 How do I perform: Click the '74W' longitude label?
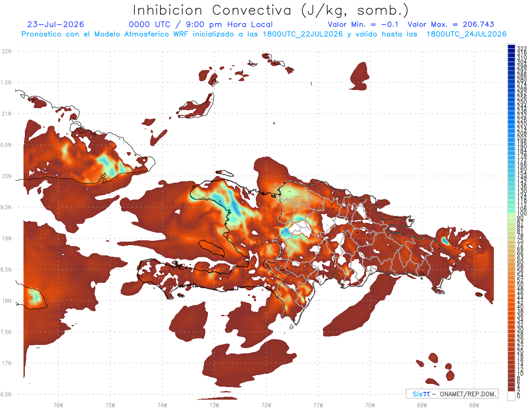point(162,405)
